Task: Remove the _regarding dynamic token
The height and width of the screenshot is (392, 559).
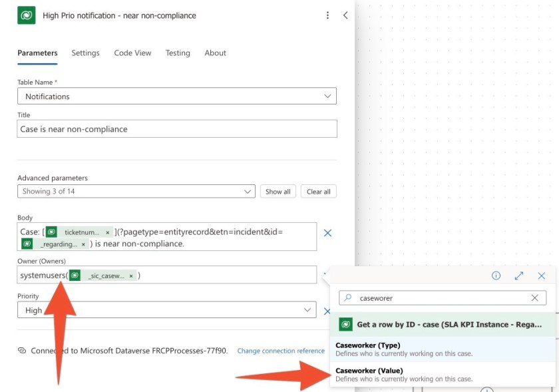Action: pyautogui.click(x=83, y=244)
